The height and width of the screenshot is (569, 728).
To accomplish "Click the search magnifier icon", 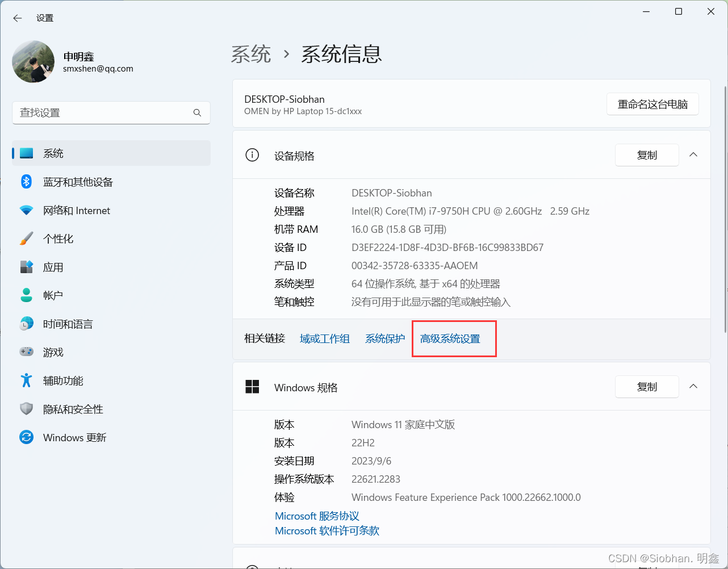I will tap(197, 113).
